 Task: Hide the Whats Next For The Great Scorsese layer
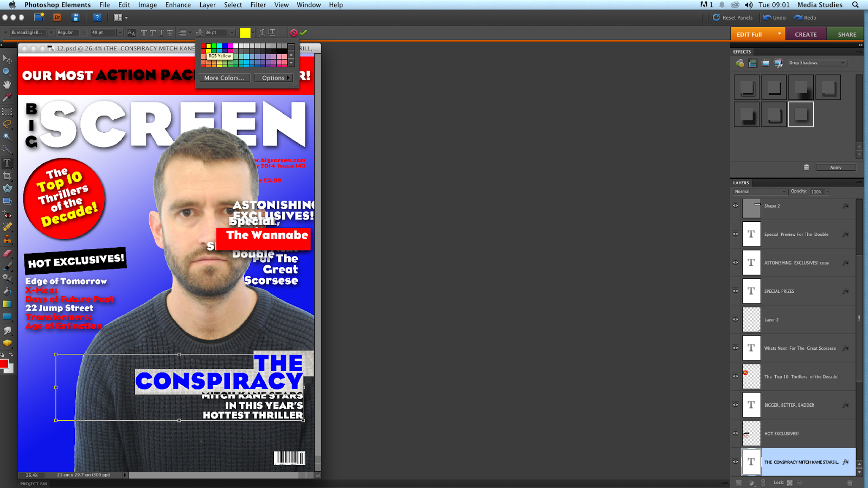click(736, 348)
